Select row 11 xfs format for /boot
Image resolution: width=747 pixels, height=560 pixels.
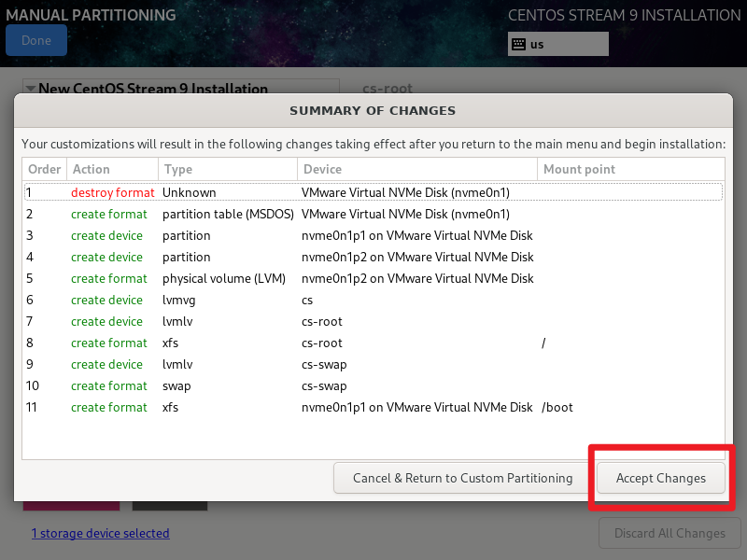click(x=373, y=408)
